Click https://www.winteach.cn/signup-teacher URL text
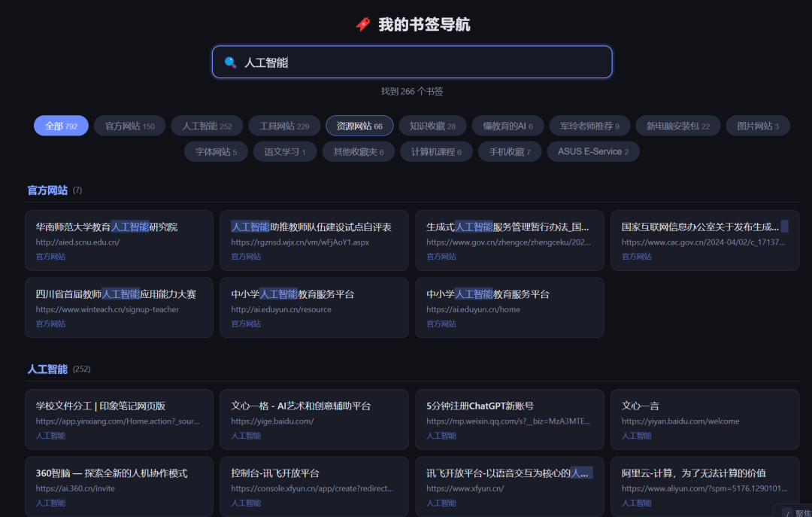 point(108,309)
